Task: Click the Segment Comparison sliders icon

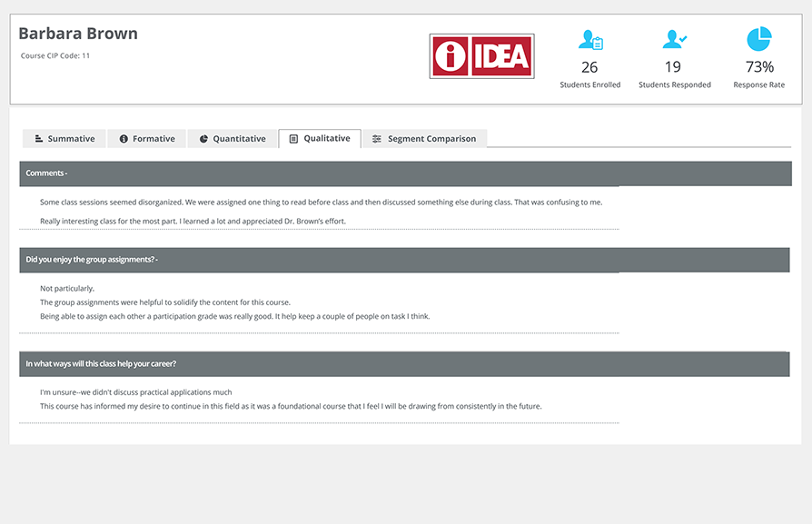Action: [377, 139]
